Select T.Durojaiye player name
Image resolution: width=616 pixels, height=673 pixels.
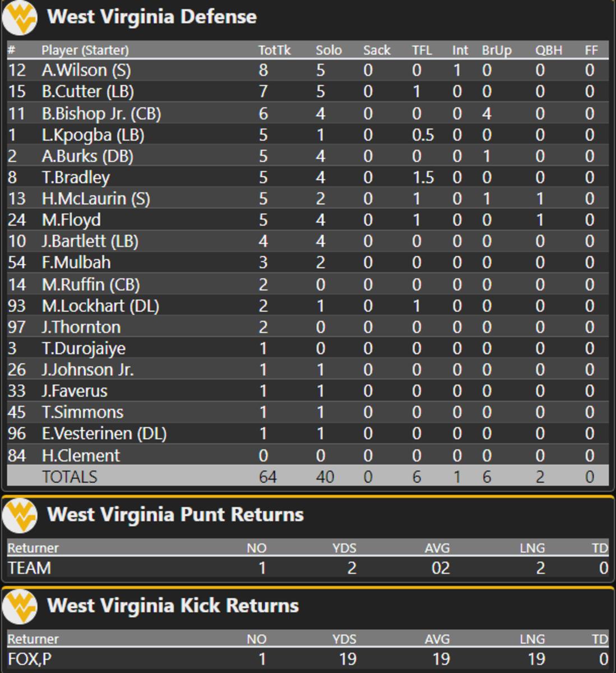[84, 348]
